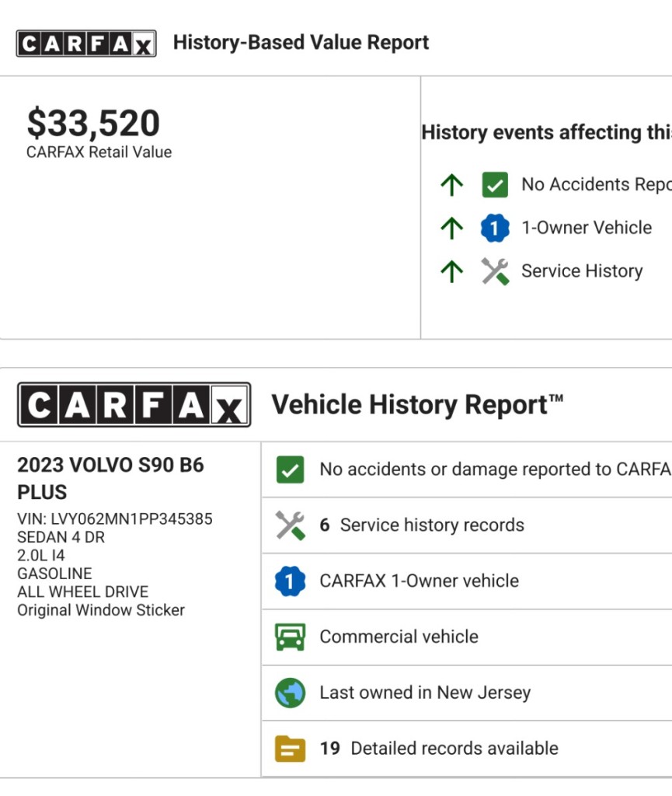Click the yellow folder icon for Detailed records

[x=290, y=749]
